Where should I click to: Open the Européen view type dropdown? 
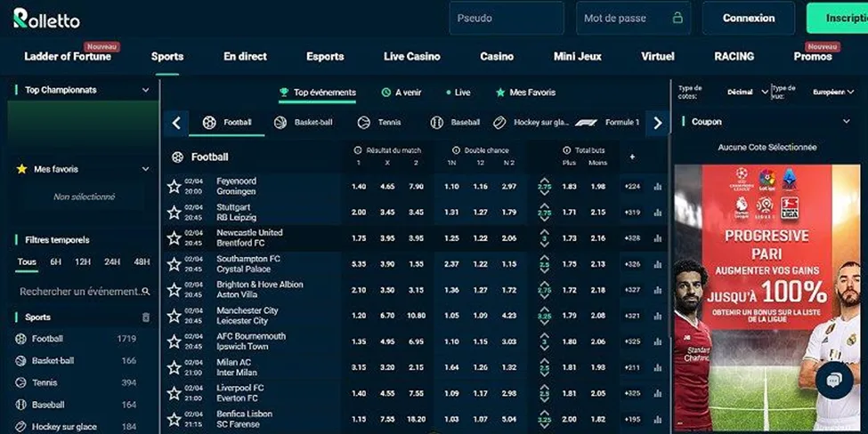pyautogui.click(x=833, y=92)
